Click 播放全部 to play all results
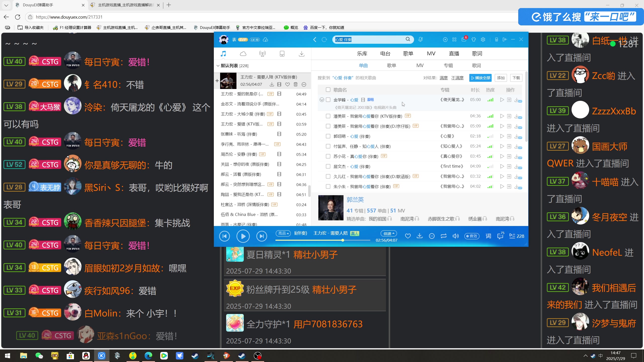Viewport: 644px width, 362px height. (x=480, y=78)
